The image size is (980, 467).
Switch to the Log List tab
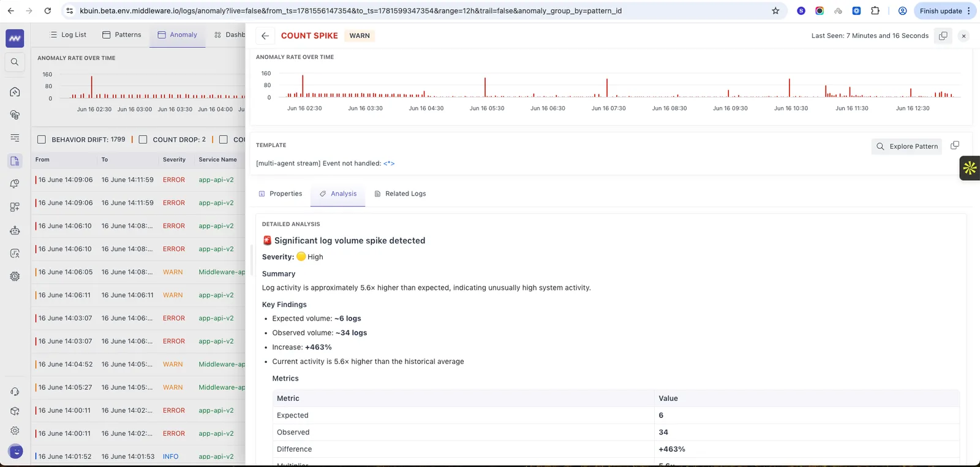tap(68, 35)
